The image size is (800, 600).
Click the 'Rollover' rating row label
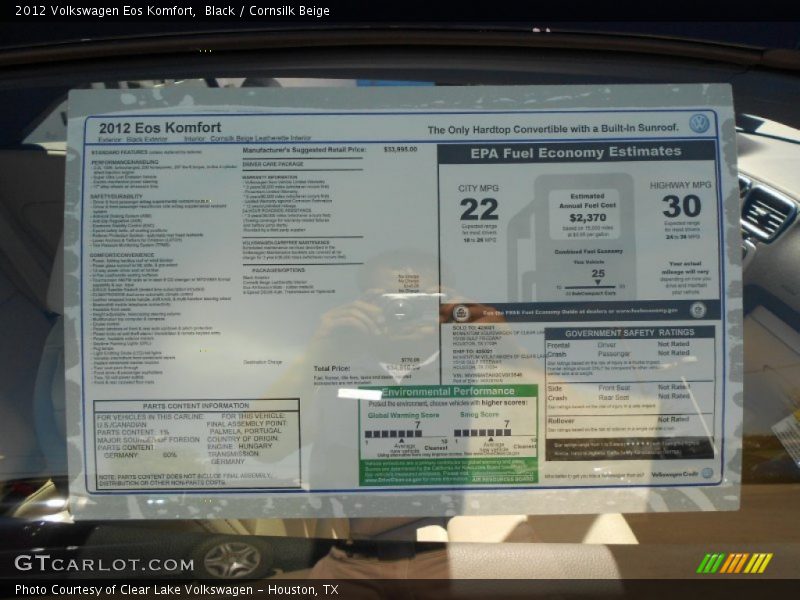561,421
